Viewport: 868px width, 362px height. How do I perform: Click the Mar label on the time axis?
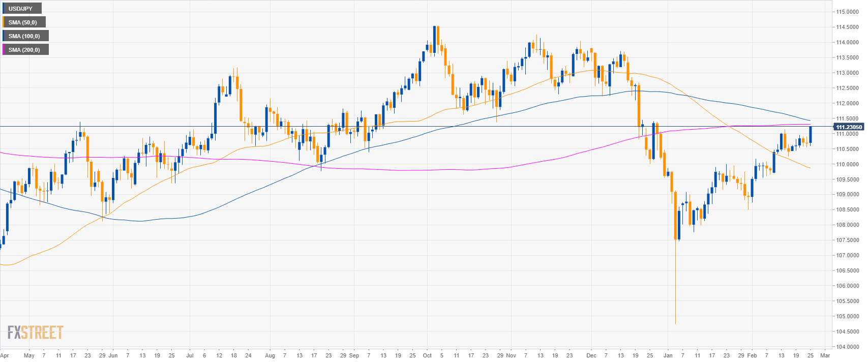(825, 355)
